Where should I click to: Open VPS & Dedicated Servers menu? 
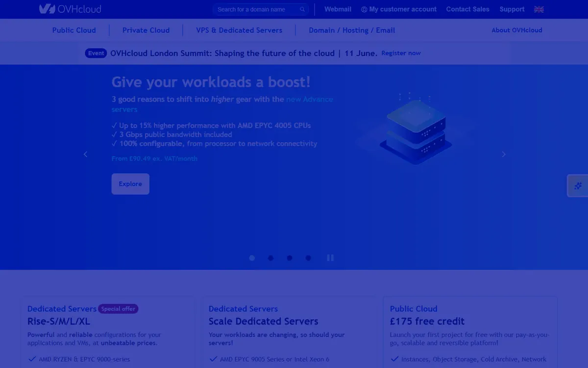pyautogui.click(x=239, y=30)
